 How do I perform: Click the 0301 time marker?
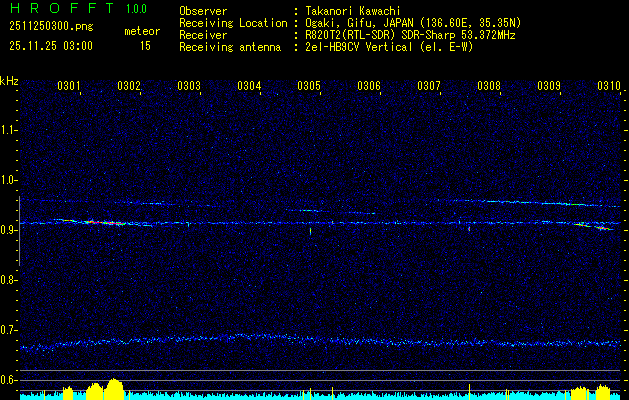point(69,87)
